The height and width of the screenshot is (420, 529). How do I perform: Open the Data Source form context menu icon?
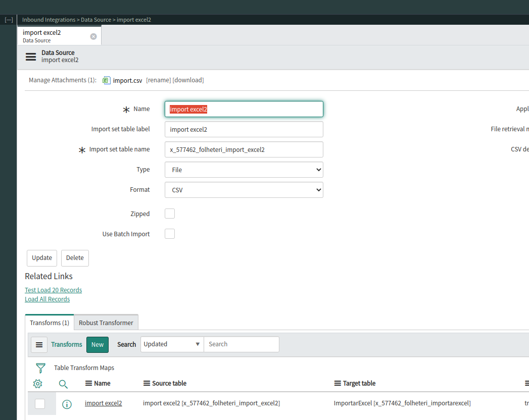(x=31, y=57)
